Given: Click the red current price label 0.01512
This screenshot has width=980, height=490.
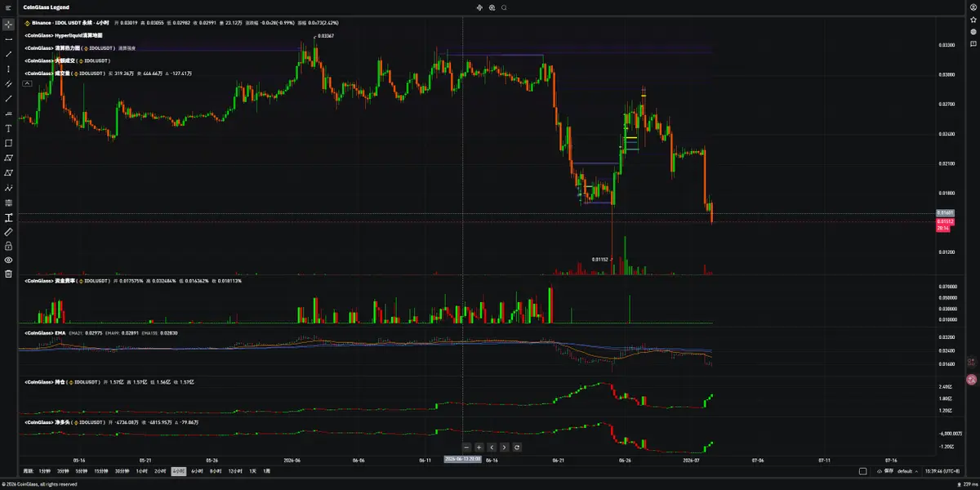Looking at the screenshot, I should [x=946, y=221].
